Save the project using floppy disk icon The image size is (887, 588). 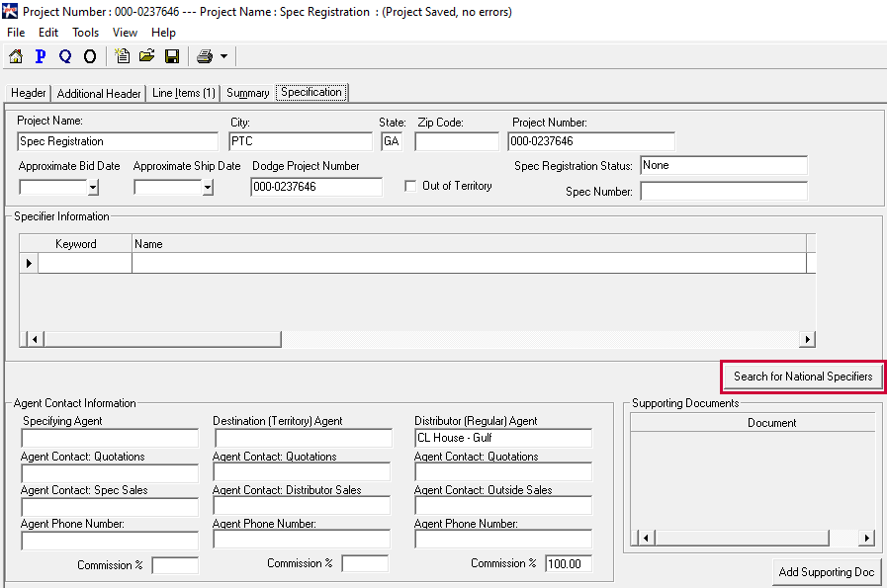pos(172,56)
